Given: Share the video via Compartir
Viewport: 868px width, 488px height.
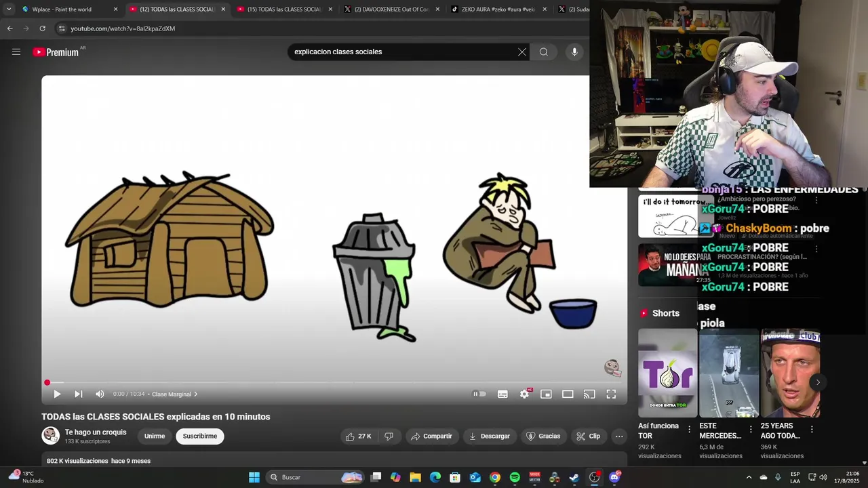Looking at the screenshot, I should click(x=431, y=436).
